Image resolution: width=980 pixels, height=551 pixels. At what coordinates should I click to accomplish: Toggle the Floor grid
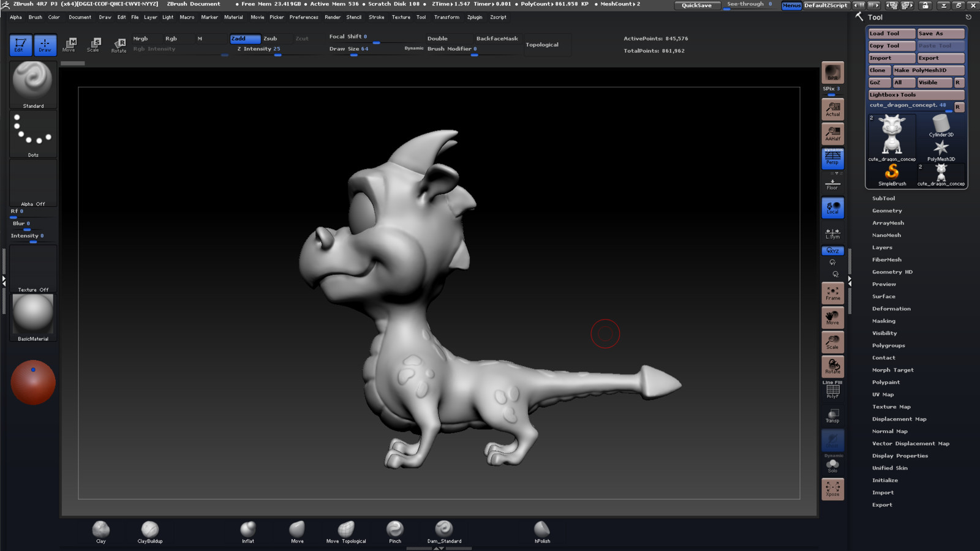[832, 183]
